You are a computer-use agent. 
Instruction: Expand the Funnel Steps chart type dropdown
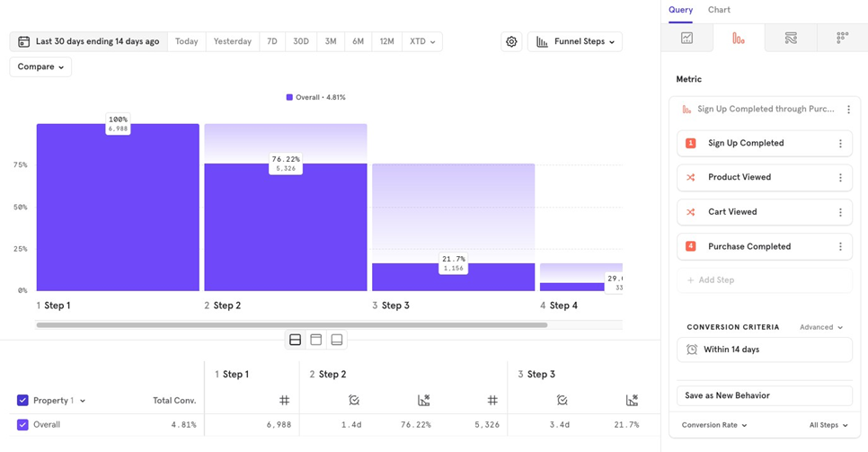coord(575,42)
